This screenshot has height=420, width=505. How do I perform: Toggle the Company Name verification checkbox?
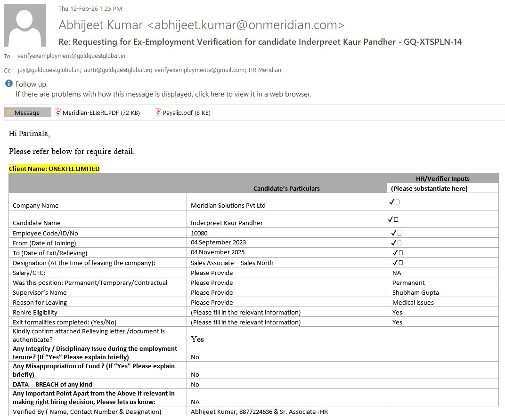tap(398, 202)
